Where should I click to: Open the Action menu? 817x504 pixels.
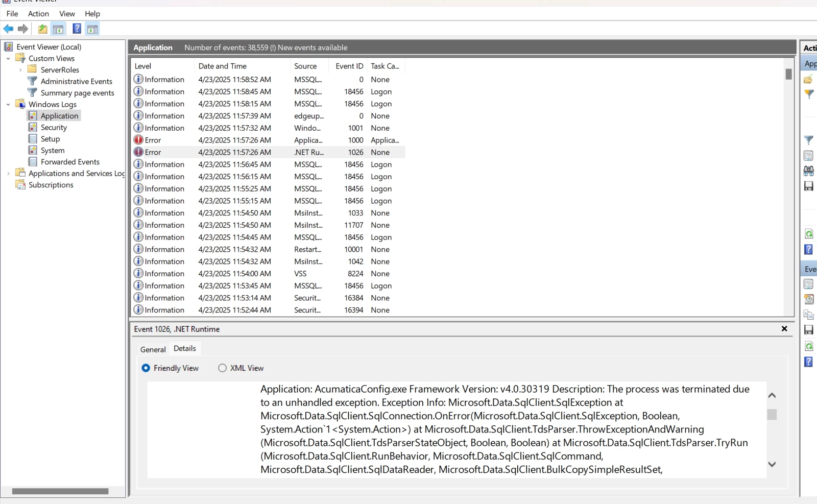[38, 14]
